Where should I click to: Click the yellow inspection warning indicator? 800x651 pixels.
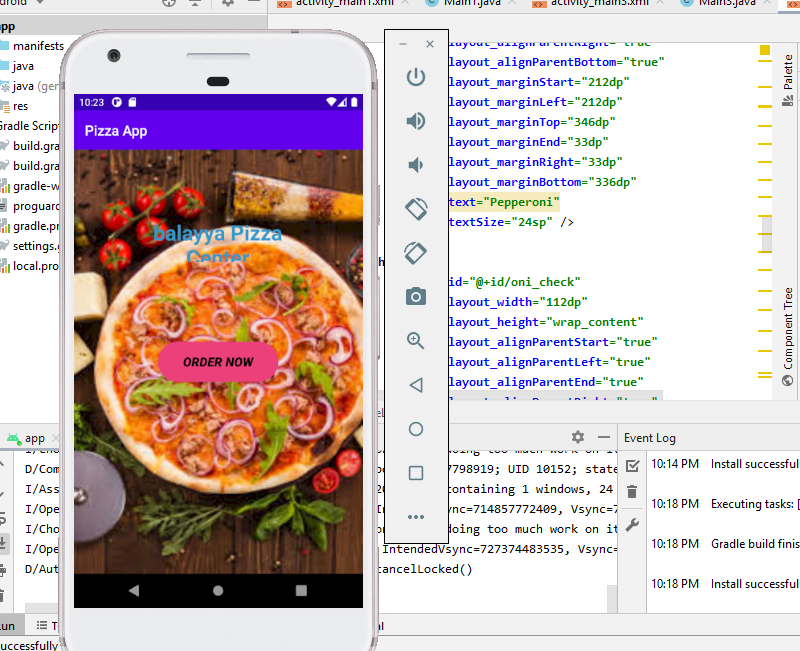(764, 49)
